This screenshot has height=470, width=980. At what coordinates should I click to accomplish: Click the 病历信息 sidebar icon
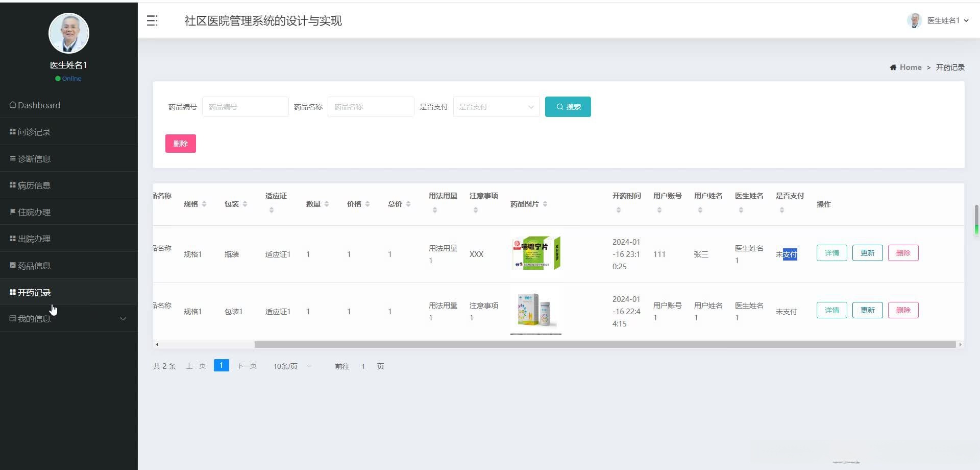tap(12, 185)
